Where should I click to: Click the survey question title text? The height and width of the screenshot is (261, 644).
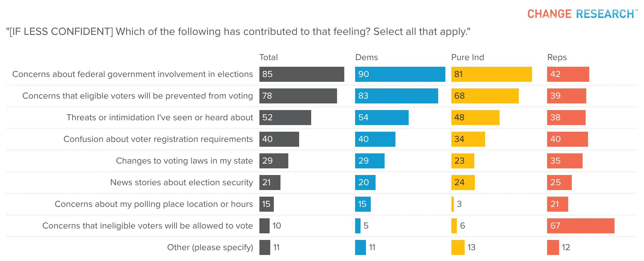(x=238, y=32)
